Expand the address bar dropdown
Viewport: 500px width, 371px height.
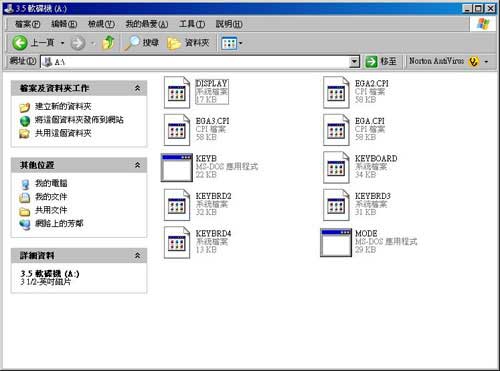pos(354,62)
